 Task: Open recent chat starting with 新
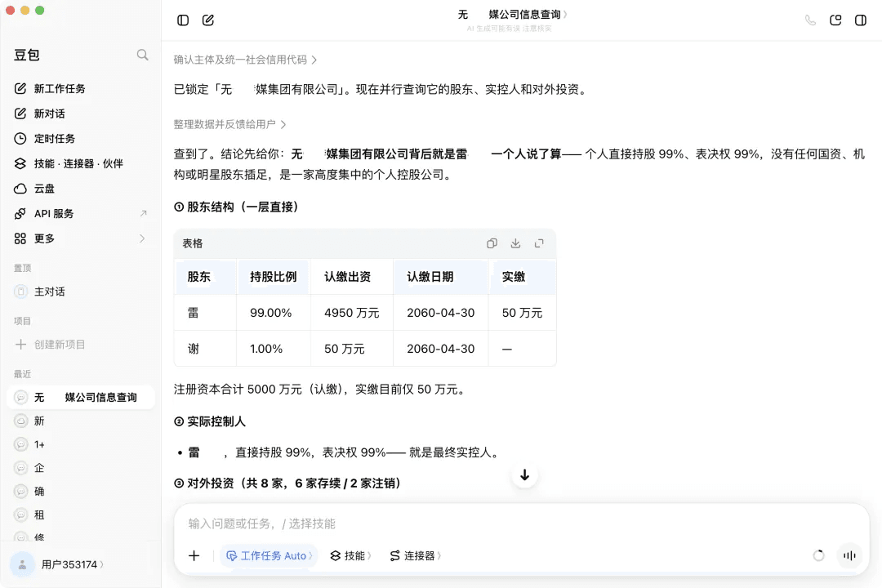point(80,421)
